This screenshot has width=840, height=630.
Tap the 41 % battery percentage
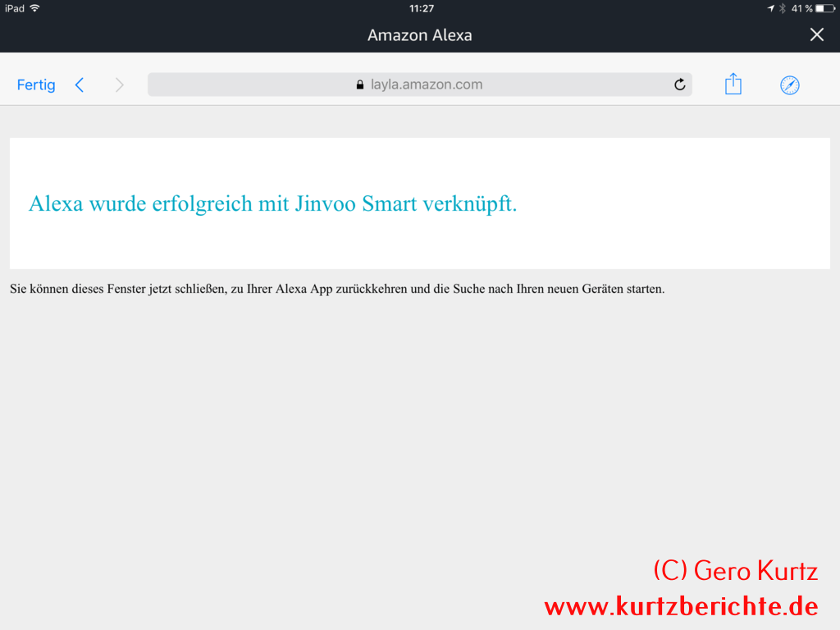tap(801, 8)
